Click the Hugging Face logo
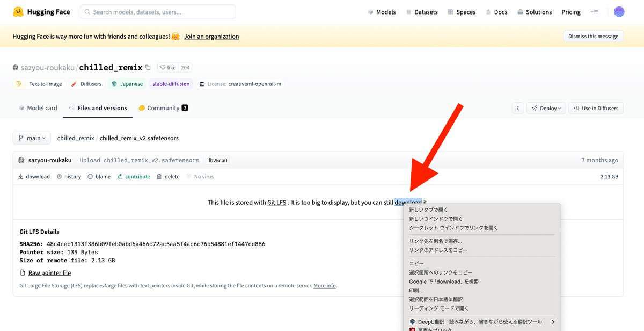 41,12
